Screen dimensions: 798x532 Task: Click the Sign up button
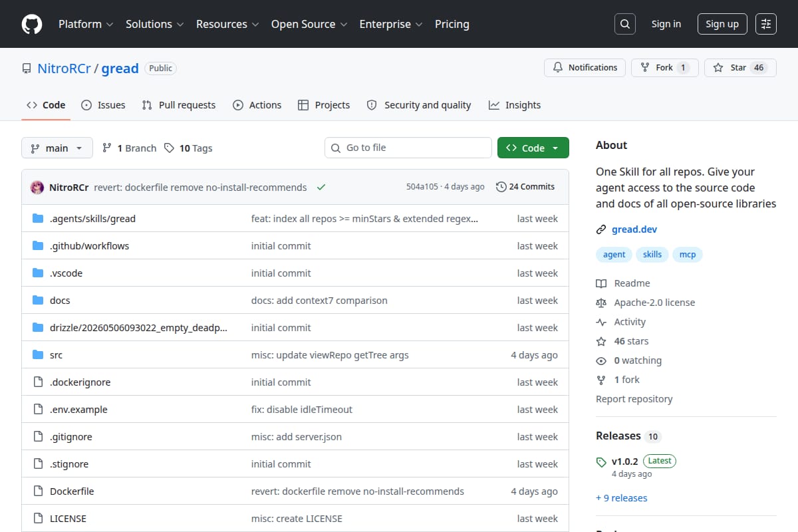click(x=722, y=24)
